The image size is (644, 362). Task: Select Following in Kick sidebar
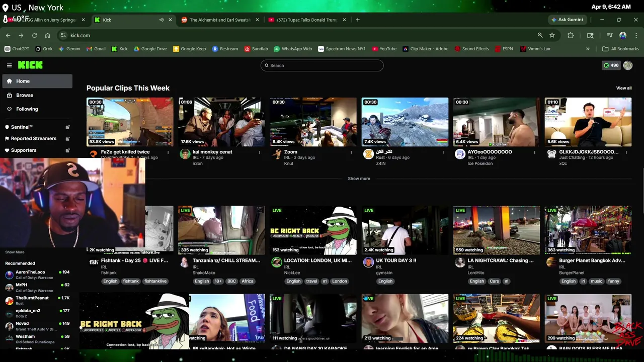[37, 109]
